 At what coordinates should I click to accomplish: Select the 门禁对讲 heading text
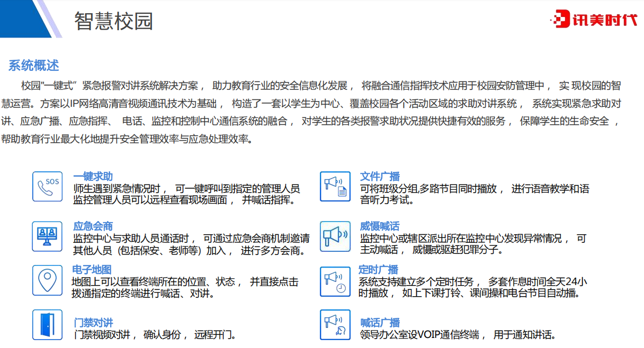(94, 323)
